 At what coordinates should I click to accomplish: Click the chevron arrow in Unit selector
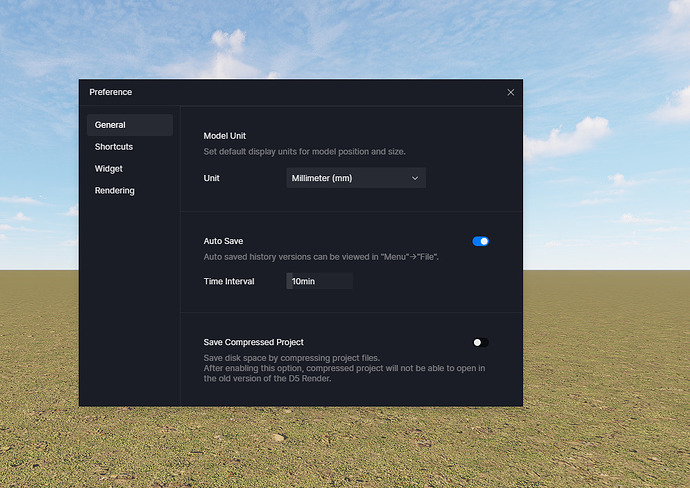coord(415,178)
